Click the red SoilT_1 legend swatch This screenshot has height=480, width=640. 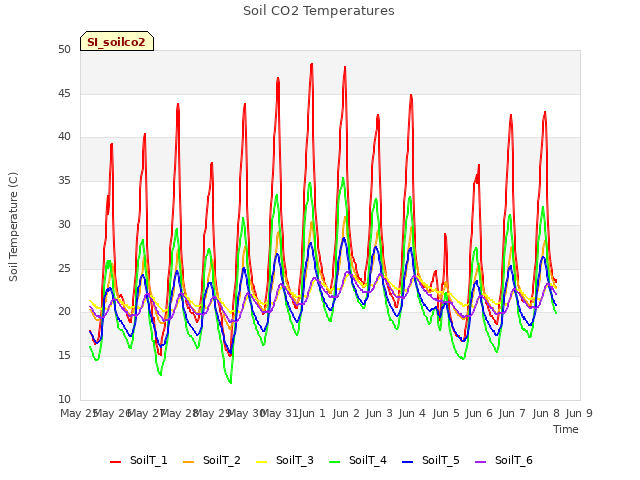tap(116, 462)
